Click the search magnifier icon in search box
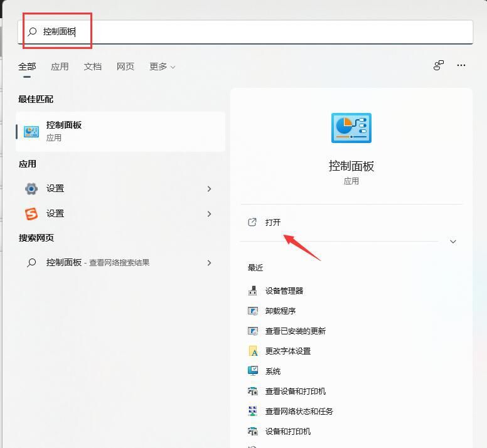Viewport: 487px width, 448px height. (x=32, y=31)
